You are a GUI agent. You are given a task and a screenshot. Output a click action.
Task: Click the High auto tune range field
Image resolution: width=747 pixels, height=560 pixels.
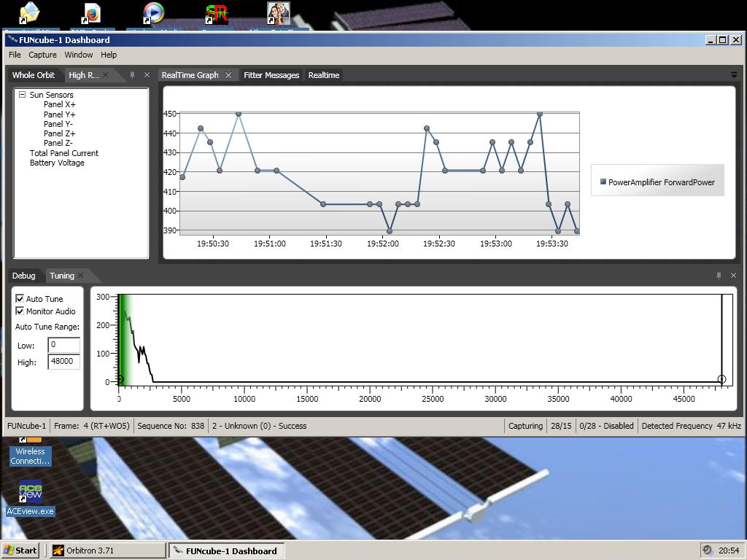[x=64, y=362]
